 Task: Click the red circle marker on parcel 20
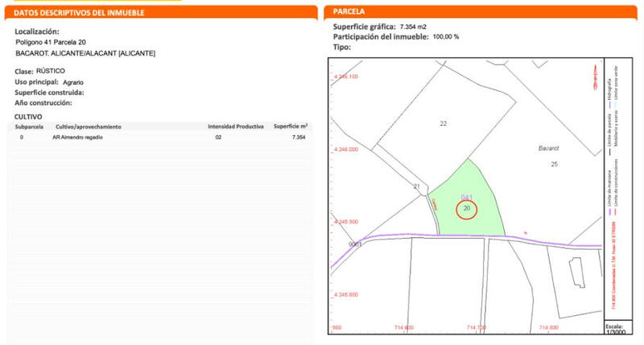(x=467, y=209)
